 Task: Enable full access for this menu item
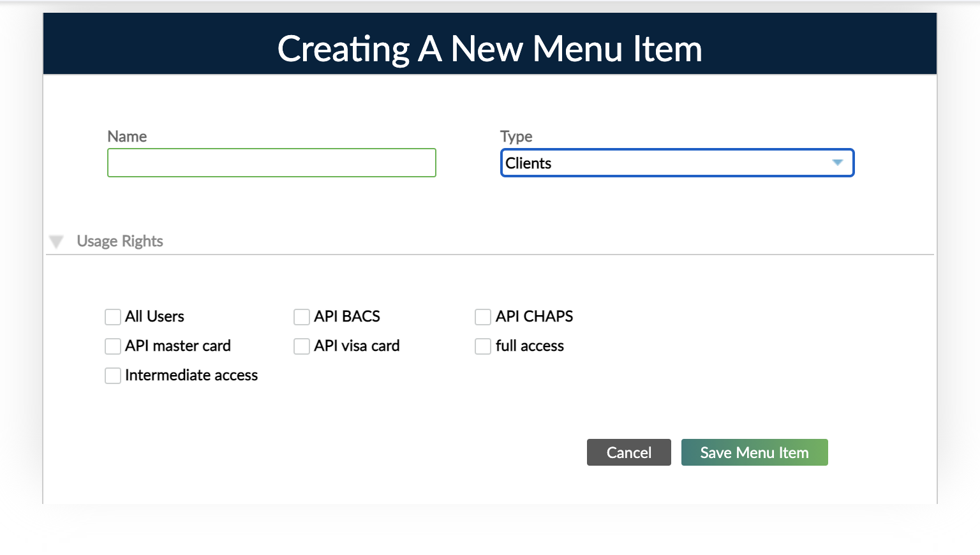tap(482, 346)
